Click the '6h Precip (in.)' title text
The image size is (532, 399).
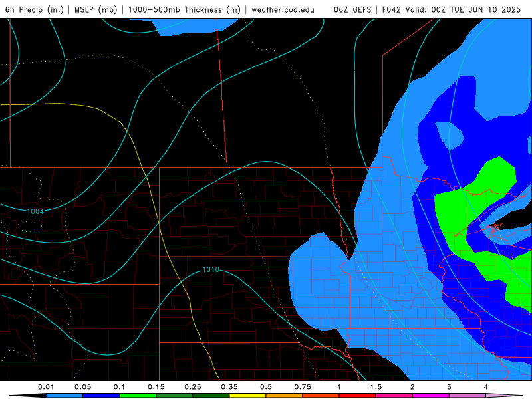click(x=35, y=9)
